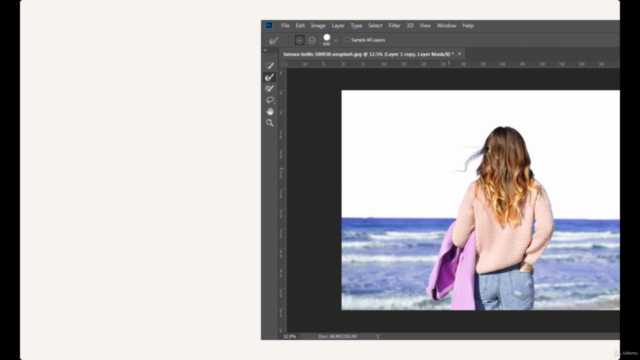This screenshot has width=640, height=360.
Task: Expand the brush options dropdown arrow
Action: click(x=336, y=40)
